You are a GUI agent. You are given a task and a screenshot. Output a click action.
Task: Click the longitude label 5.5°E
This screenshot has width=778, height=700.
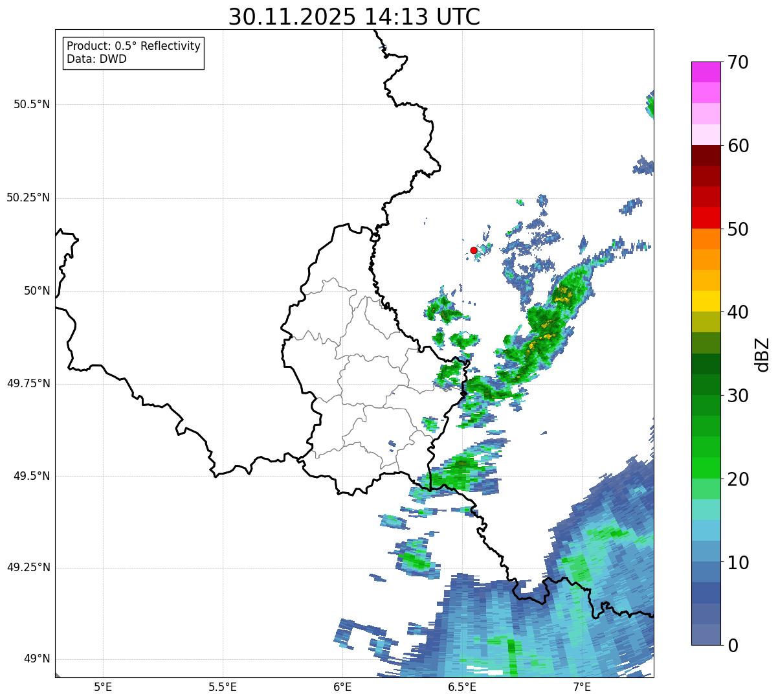tap(223, 686)
